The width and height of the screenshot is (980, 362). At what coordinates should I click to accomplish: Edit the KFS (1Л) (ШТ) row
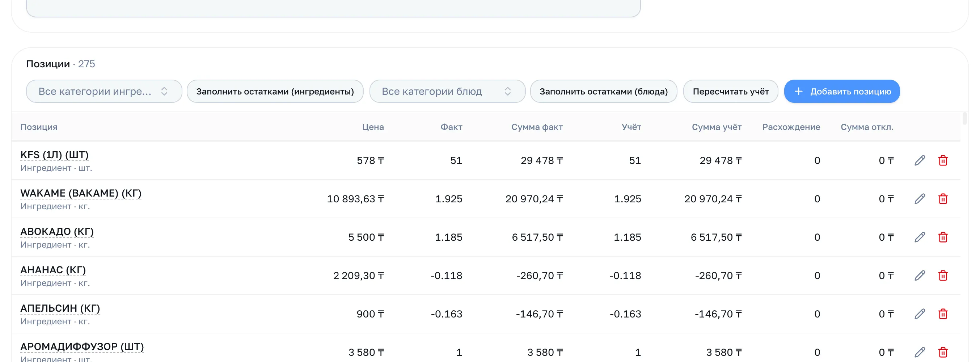point(920,161)
